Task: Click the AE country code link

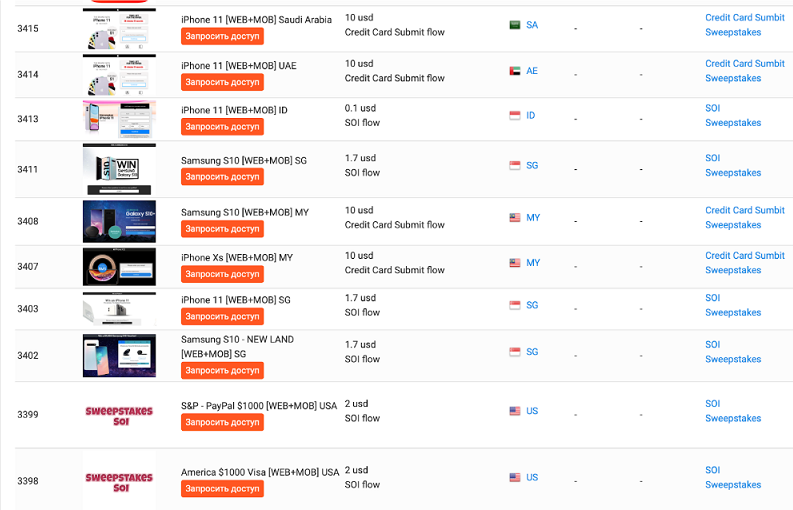Action: click(x=532, y=71)
